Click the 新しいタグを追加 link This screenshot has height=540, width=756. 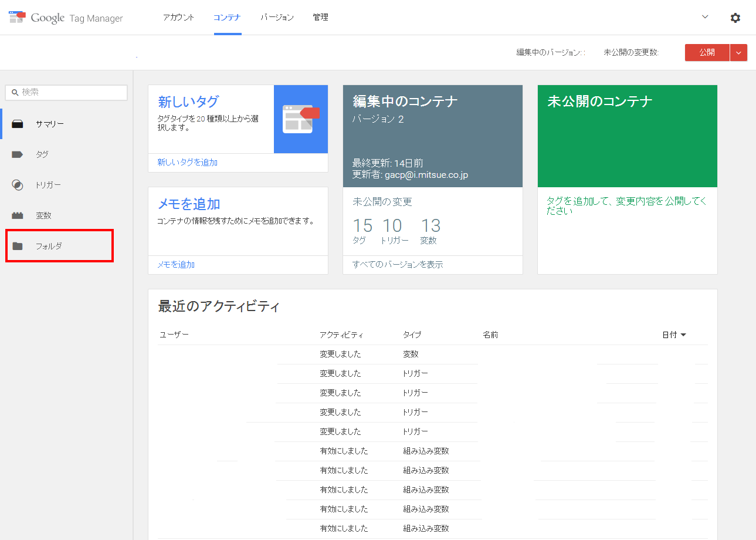(x=187, y=163)
